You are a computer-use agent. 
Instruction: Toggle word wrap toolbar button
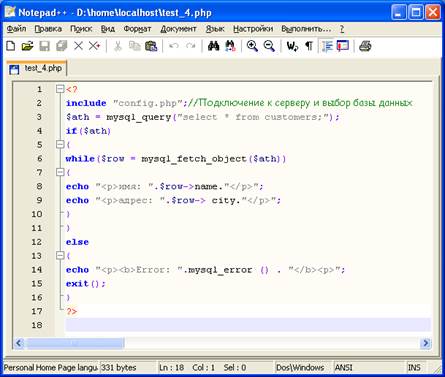click(292, 46)
